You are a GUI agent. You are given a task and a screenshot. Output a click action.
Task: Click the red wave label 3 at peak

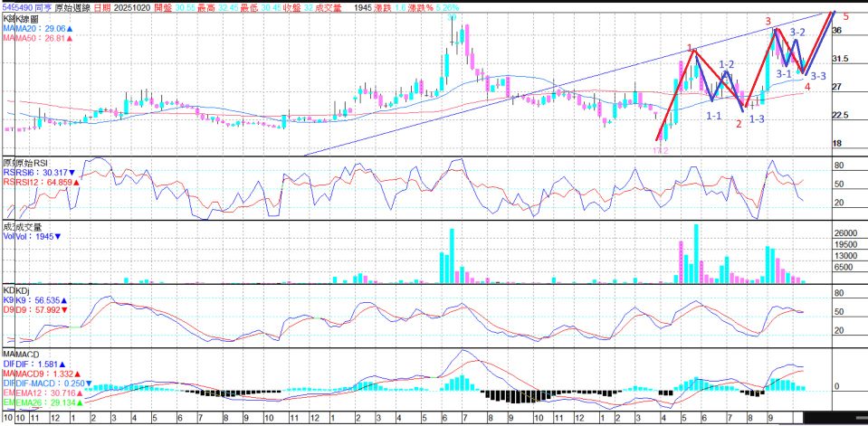pos(768,21)
